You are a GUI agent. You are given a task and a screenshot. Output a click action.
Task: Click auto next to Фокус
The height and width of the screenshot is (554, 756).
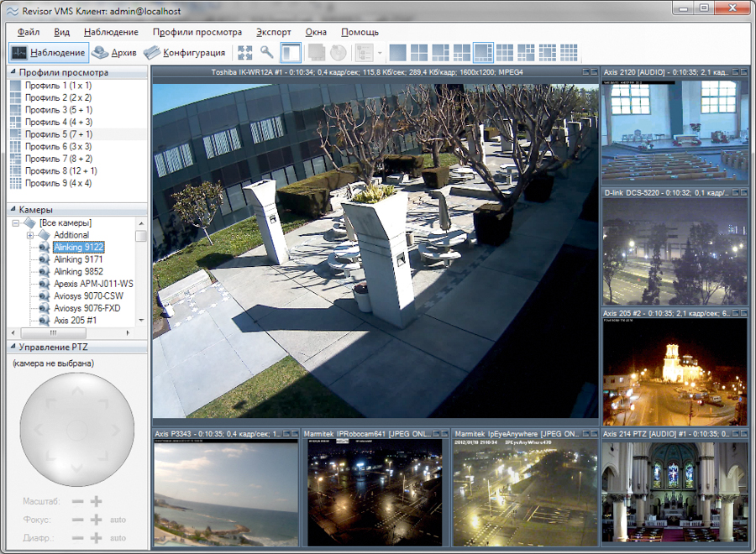[118, 520]
